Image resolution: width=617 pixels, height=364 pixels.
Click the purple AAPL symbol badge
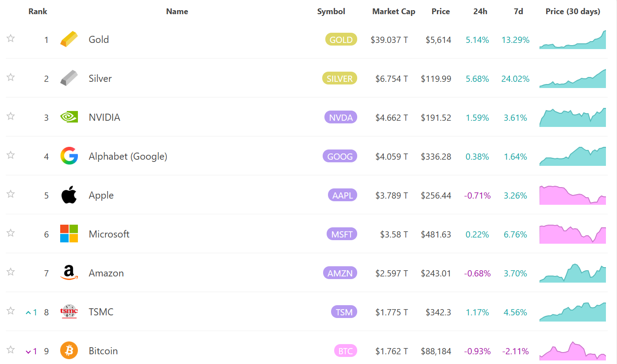(342, 195)
